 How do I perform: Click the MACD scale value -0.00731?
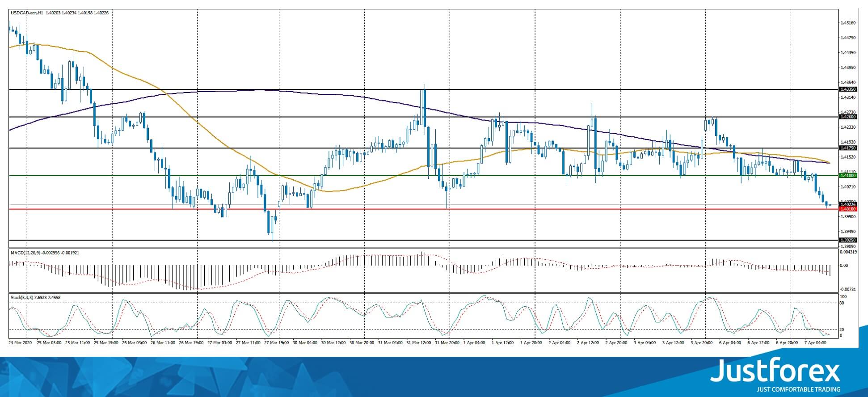(x=848, y=289)
